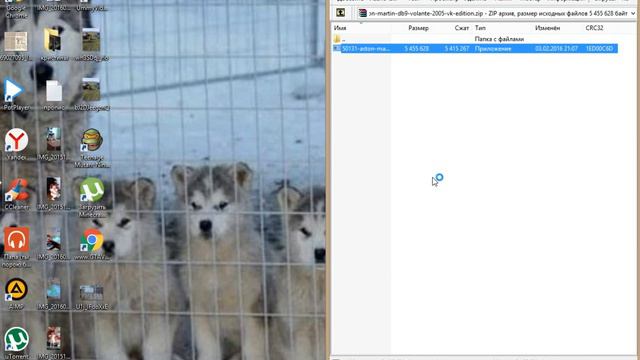
Task: Sort the archive list by Изменён column
Action: (547, 28)
